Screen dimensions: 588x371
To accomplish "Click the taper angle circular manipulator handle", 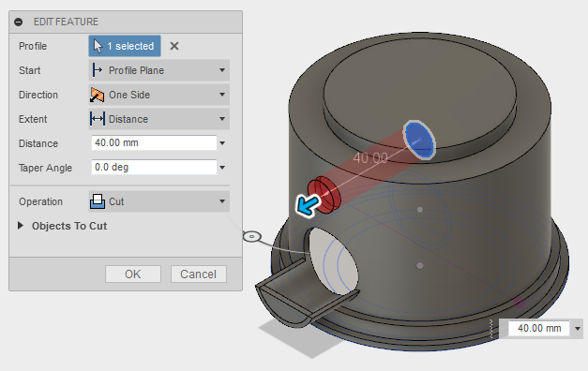I will [x=252, y=236].
